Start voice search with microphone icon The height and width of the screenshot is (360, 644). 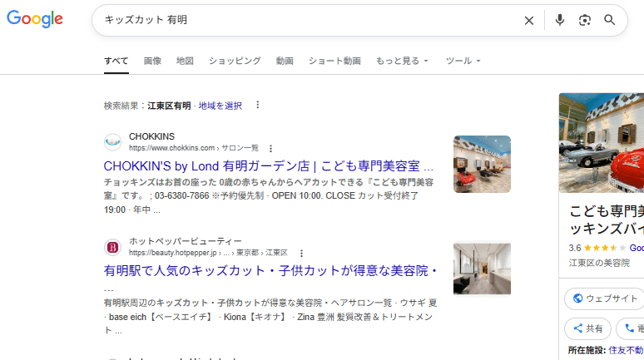[560, 20]
